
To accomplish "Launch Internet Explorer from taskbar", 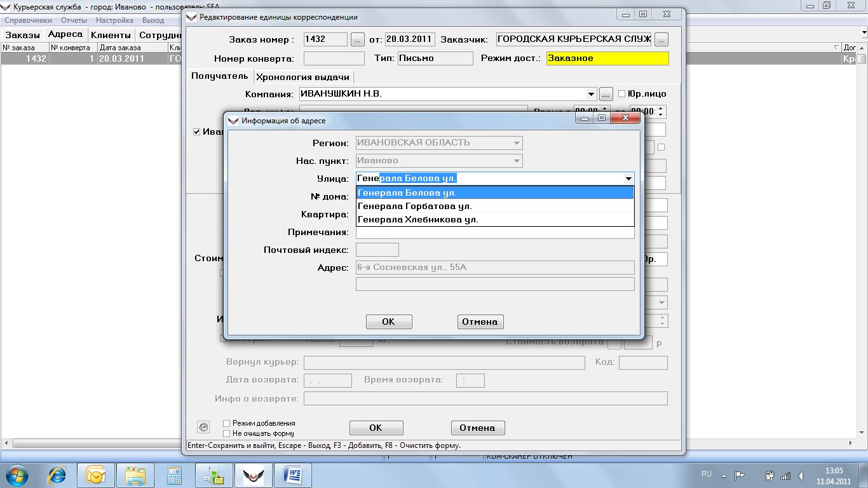I will pos(58,475).
